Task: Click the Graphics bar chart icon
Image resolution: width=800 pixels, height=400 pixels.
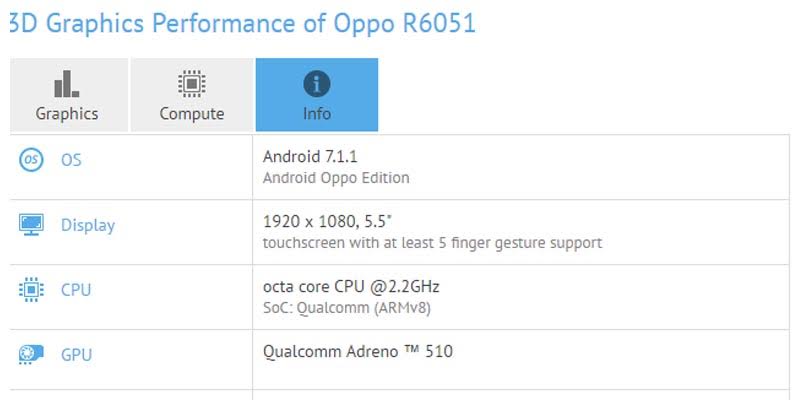Action: click(68, 82)
